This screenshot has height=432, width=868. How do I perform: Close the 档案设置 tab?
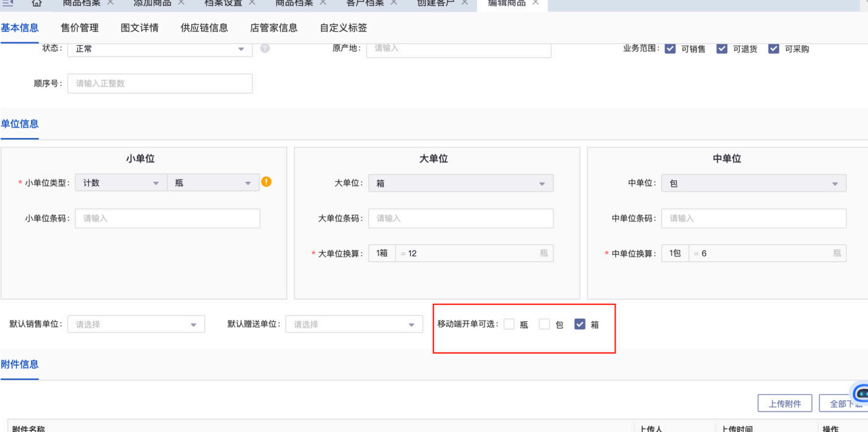[252, 3]
